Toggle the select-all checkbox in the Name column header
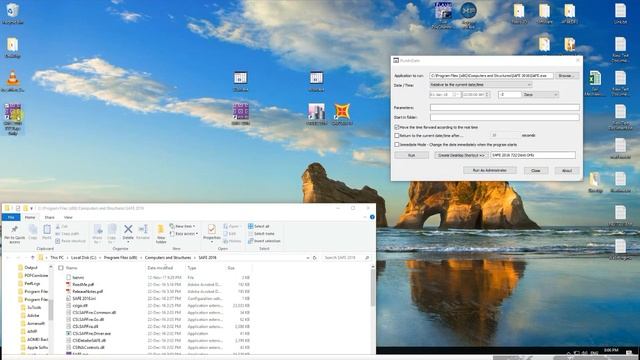Viewport: 640px width, 360px height. pos(61,268)
